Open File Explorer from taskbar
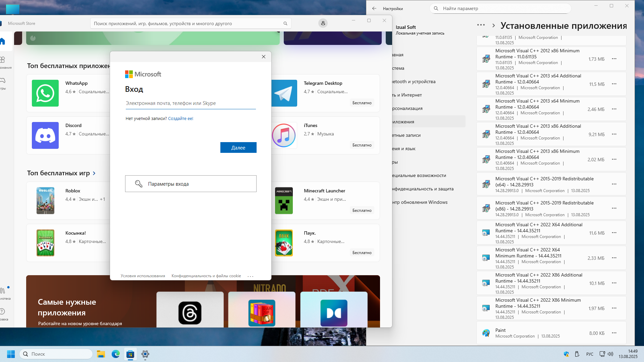This screenshot has height=362, width=644. point(101,354)
